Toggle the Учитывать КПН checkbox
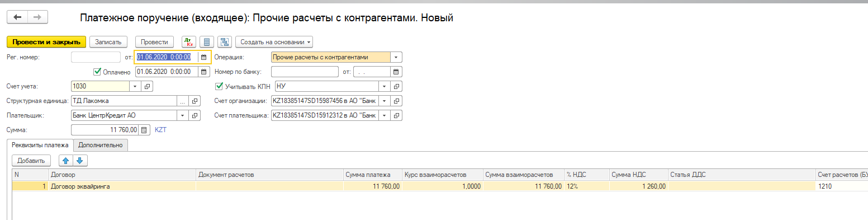The height and width of the screenshot is (220, 868). [219, 86]
